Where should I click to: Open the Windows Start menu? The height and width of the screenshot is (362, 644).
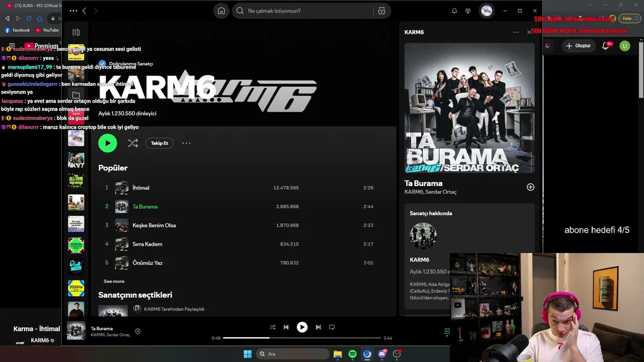click(248, 354)
